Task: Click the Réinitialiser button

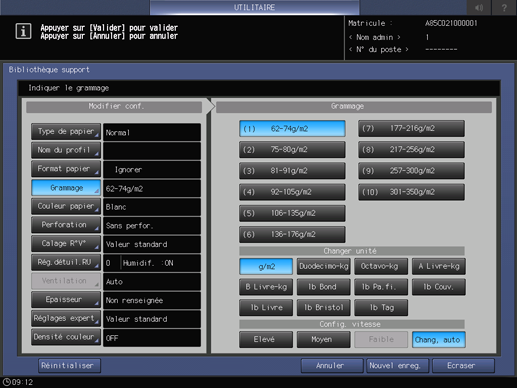Action: pyautogui.click(x=69, y=366)
